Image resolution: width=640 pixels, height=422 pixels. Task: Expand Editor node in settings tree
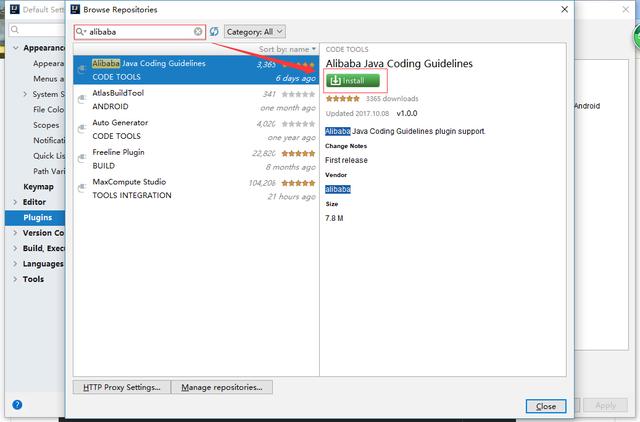pos(15,202)
